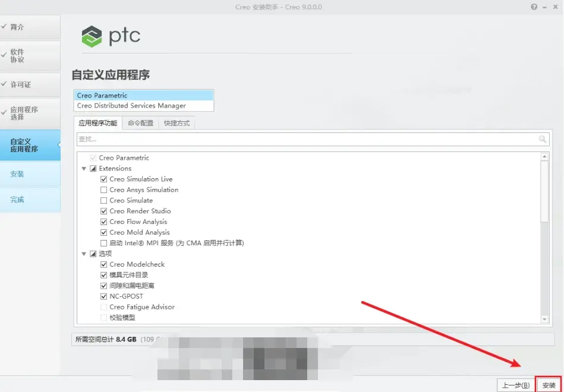The image size is (564, 392).
Task: Collapse the Extensions tree group
Action: (x=84, y=168)
